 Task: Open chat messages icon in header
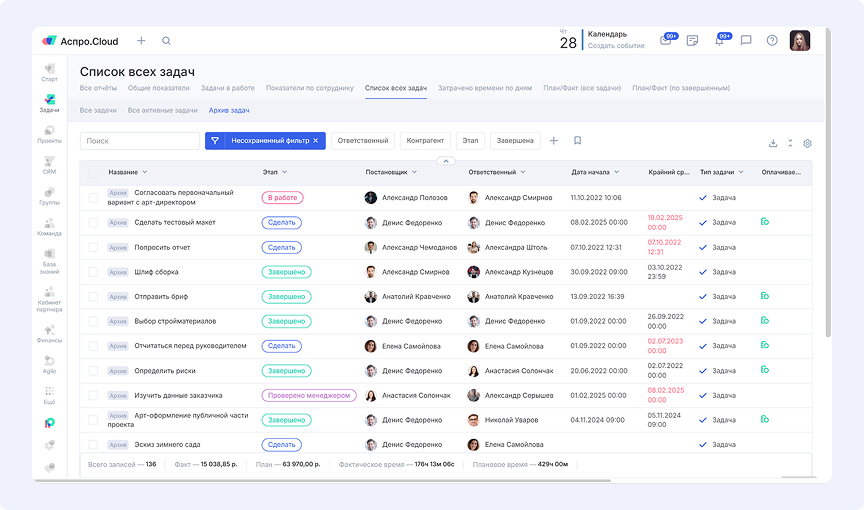click(746, 41)
